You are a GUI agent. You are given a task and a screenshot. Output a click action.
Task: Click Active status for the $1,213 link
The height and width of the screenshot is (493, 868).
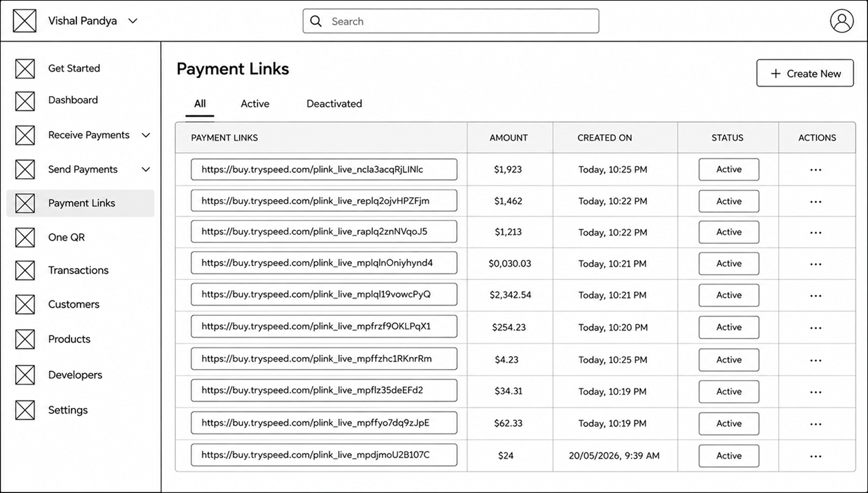pos(729,232)
